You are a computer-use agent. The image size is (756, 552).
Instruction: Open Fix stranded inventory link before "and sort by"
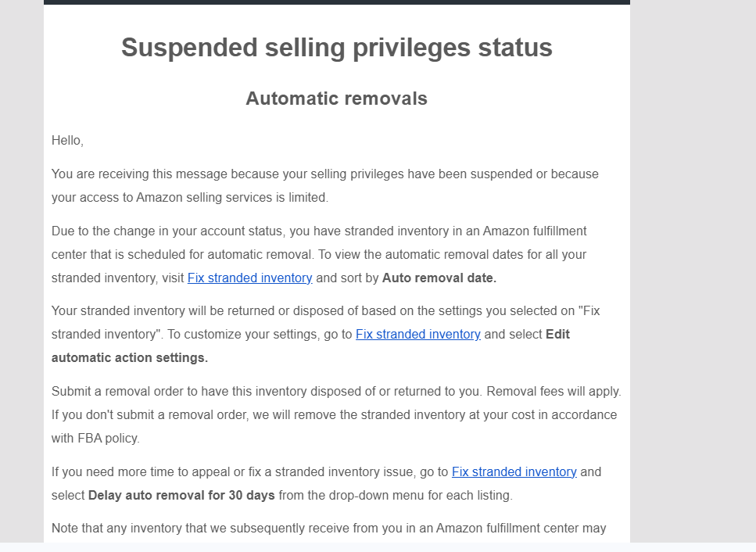249,278
